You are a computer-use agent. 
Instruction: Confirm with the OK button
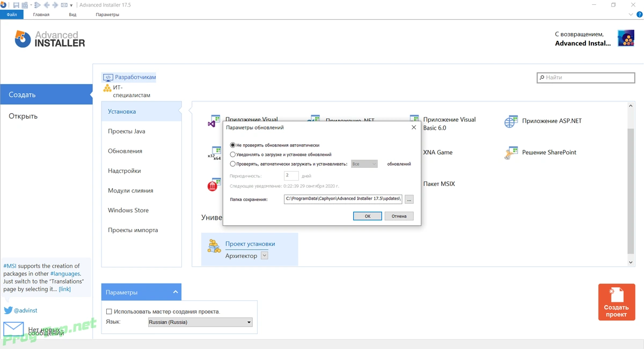[368, 216]
